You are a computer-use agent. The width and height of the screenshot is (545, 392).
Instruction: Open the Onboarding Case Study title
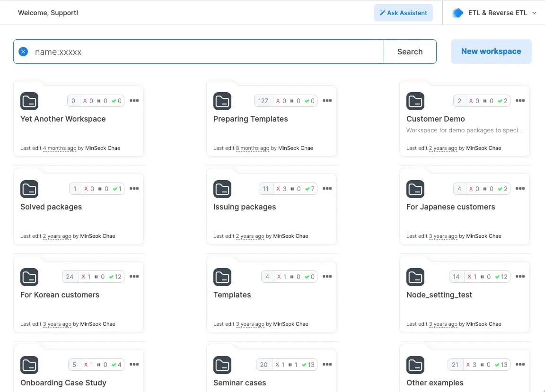63,383
